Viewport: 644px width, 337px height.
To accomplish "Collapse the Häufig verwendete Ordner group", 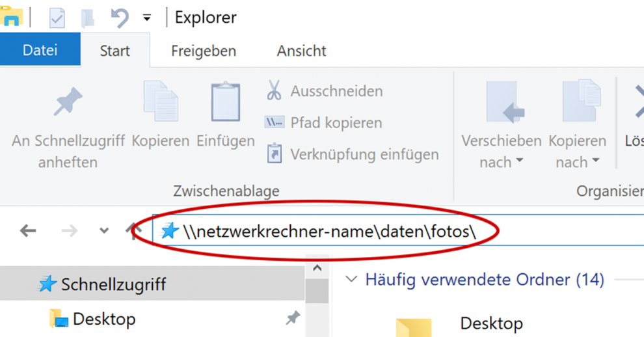I will (x=351, y=280).
